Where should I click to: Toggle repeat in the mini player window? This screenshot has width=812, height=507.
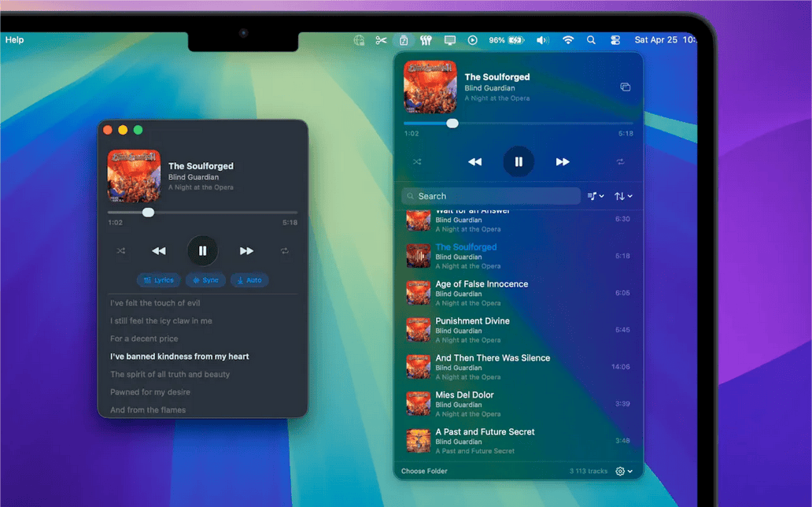pyautogui.click(x=285, y=251)
